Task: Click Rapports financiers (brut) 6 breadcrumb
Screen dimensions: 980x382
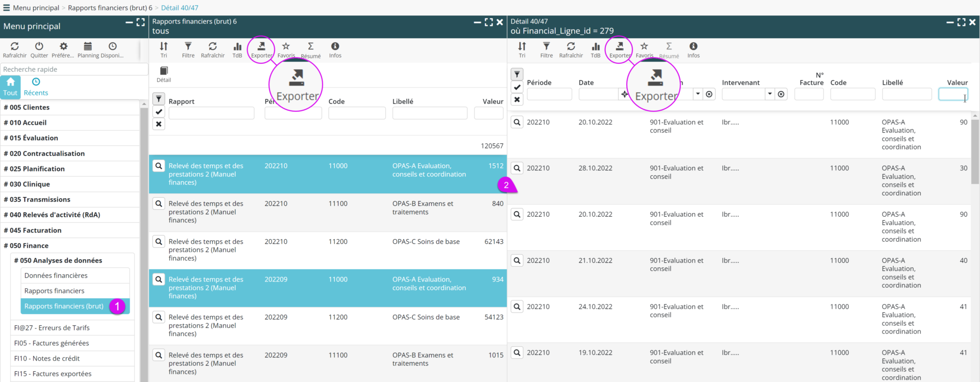Action: coord(110,8)
